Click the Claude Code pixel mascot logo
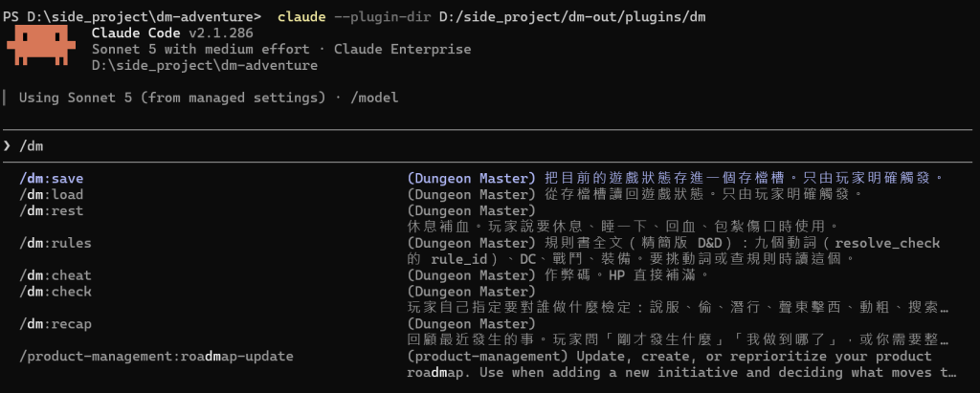The height and width of the screenshot is (393, 980). [41, 45]
